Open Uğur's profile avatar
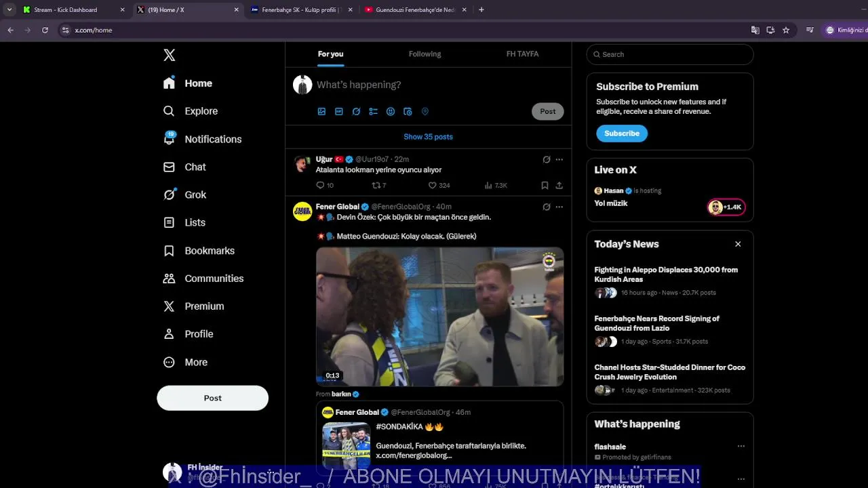The height and width of the screenshot is (488, 868). point(302,164)
